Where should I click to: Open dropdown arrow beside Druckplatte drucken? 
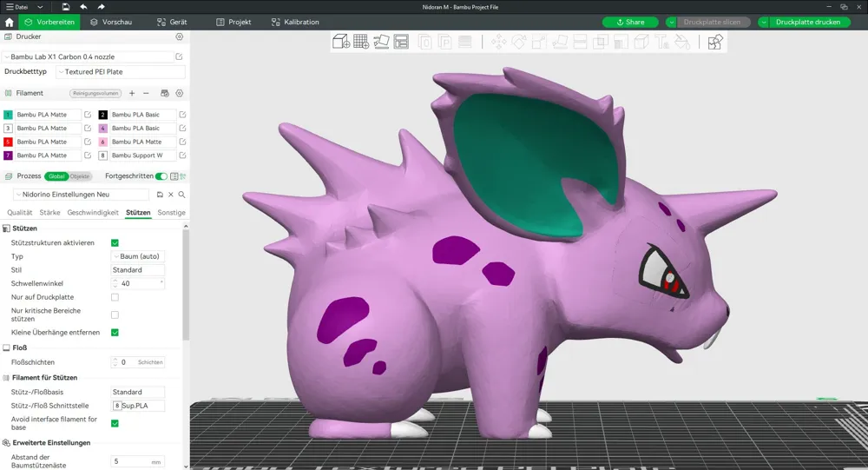pos(763,23)
